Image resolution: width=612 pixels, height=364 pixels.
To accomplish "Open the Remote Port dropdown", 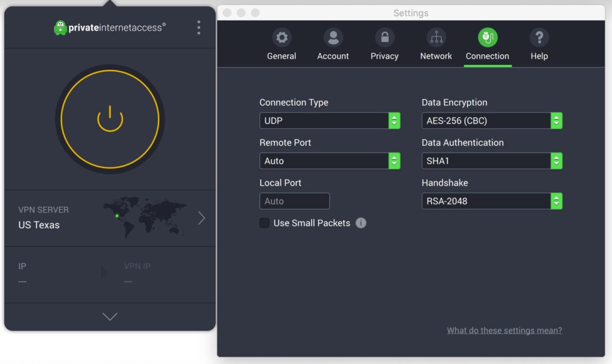I will [x=329, y=161].
